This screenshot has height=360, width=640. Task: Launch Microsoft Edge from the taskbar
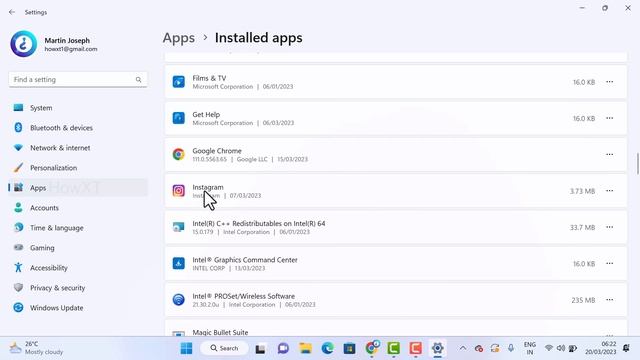tap(327, 349)
